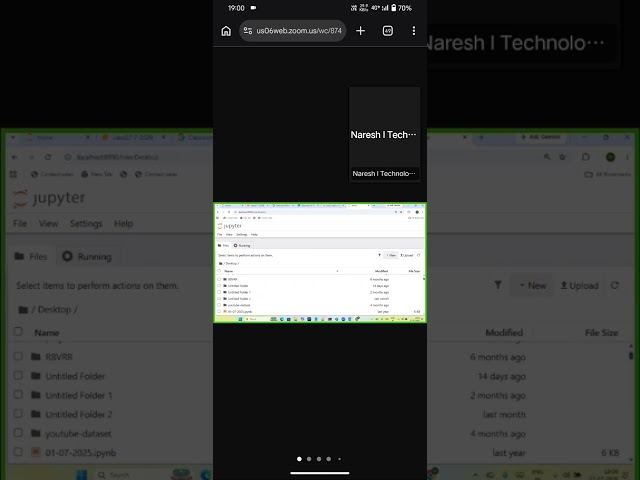Click the localhost address bar in background Chrome

pyautogui.click(x=117, y=157)
